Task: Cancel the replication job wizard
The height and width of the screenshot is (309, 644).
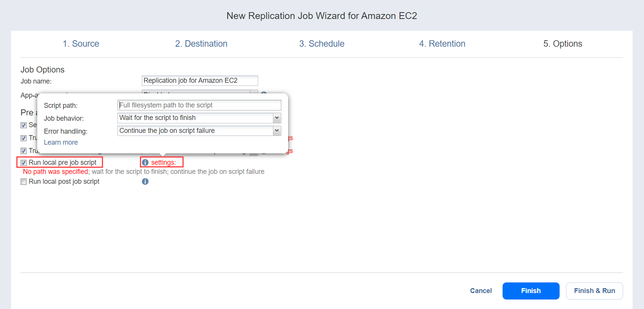Action: (x=481, y=291)
